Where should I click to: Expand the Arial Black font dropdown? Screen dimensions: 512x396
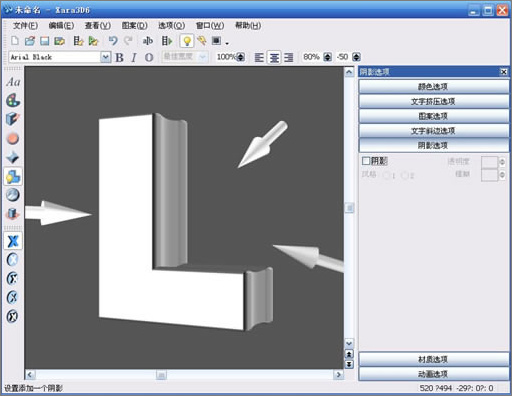[105, 57]
